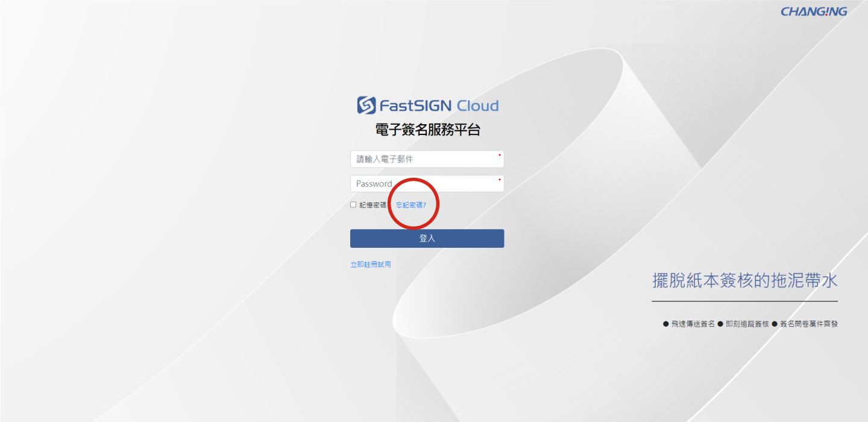Open the 立即註冊試用 registration link
Viewport: 868px width, 422px height.
pos(370,264)
